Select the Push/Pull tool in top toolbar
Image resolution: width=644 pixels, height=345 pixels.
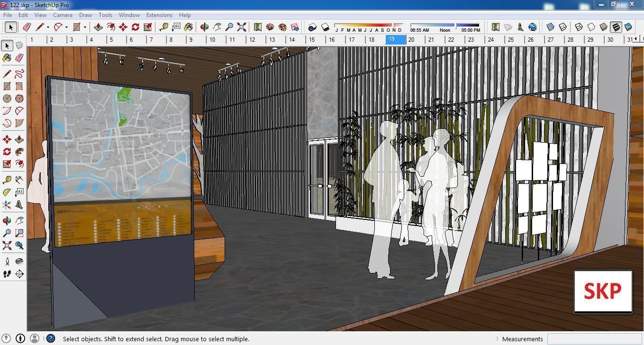[99, 27]
